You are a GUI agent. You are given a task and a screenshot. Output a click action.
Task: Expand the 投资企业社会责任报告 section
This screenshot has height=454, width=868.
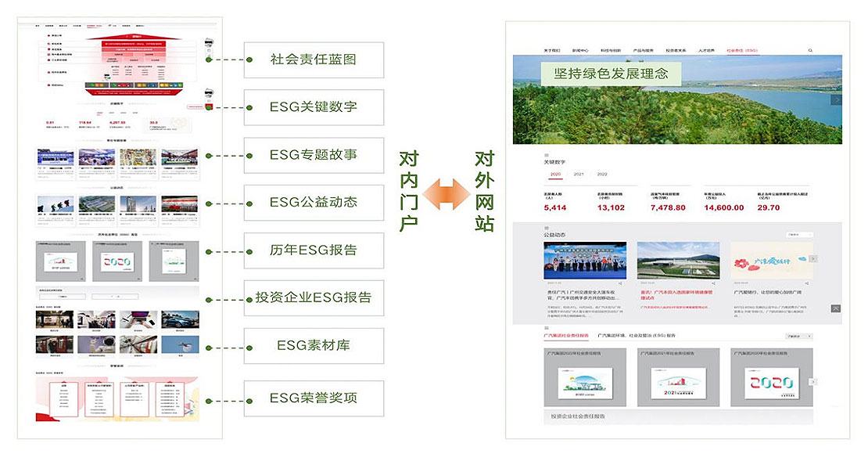(x=579, y=416)
